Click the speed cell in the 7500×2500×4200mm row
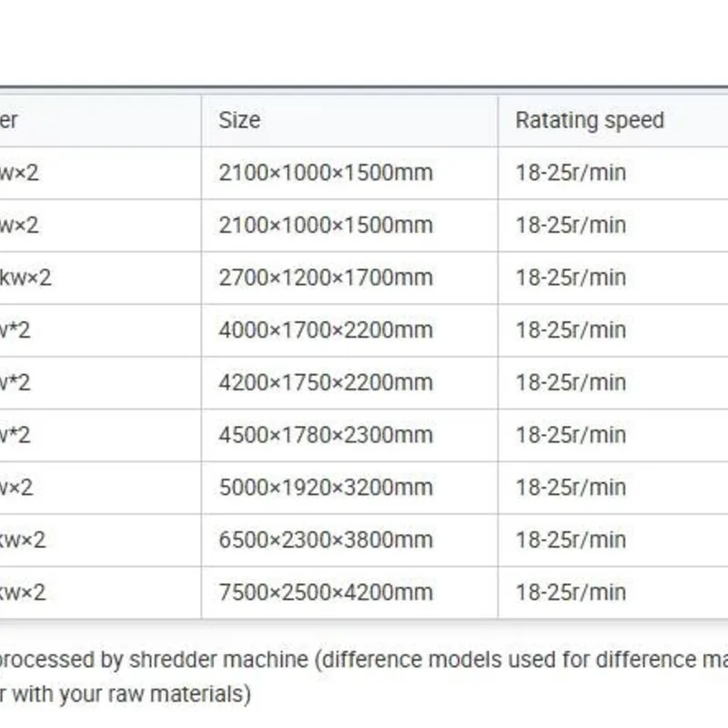This screenshot has width=728, height=728. pyautogui.click(x=571, y=592)
